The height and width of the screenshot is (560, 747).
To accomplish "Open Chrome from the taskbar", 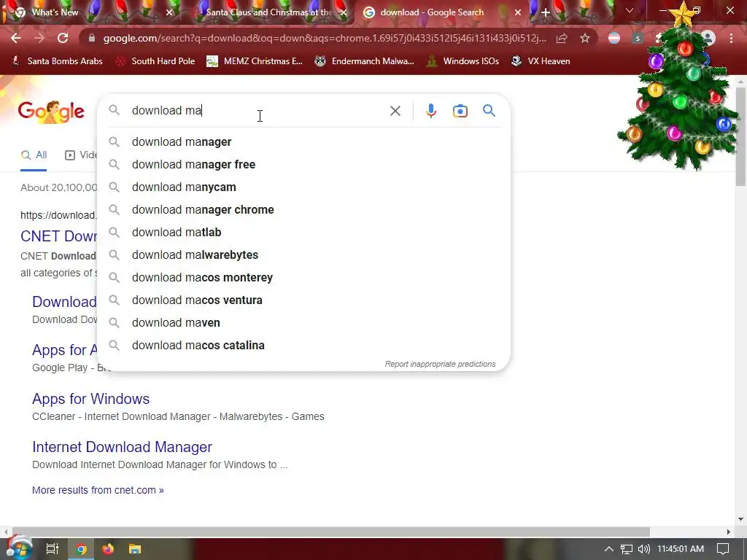I will [x=82, y=549].
